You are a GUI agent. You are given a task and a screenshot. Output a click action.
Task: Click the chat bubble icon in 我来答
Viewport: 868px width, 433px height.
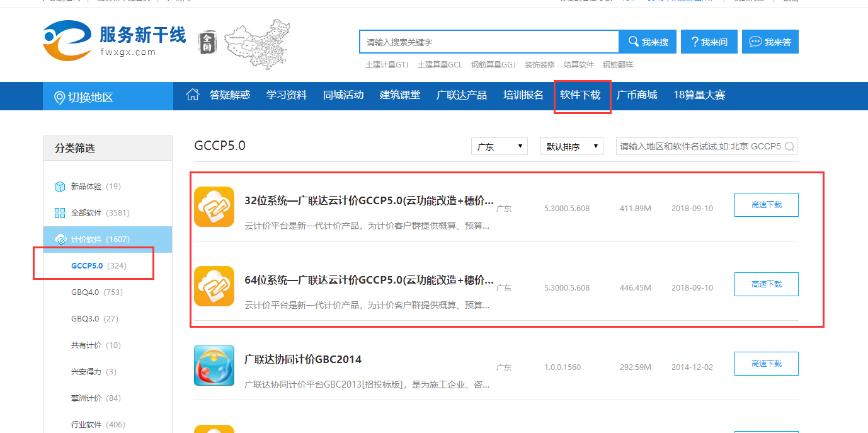click(x=755, y=42)
